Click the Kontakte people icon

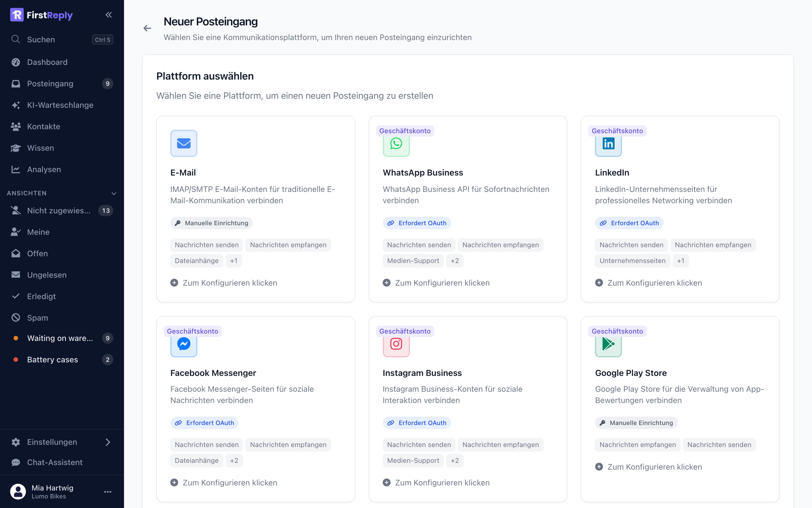[x=16, y=127]
